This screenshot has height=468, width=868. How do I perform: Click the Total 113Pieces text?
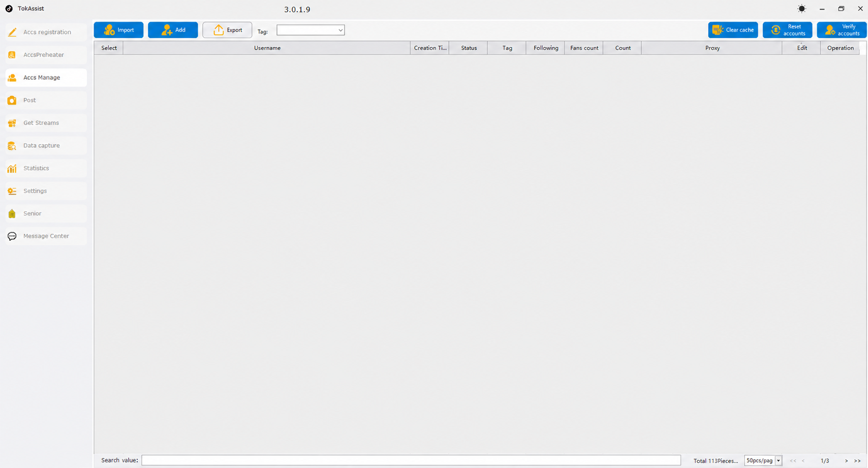click(x=716, y=461)
